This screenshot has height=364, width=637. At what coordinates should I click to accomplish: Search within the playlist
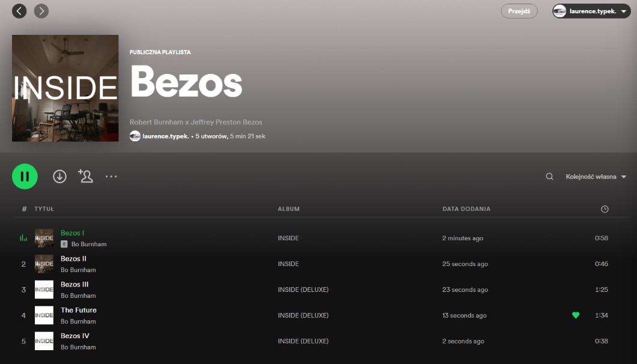549,177
